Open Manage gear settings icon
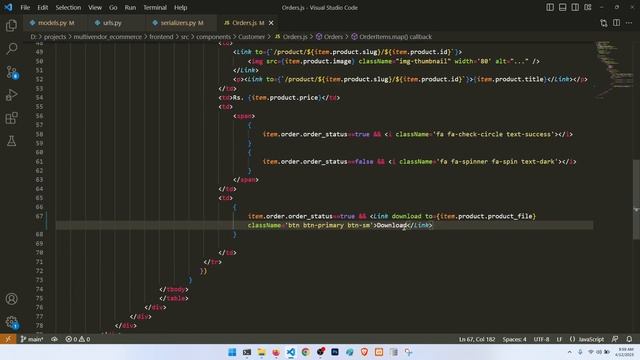The width and height of the screenshot is (640, 360). (11, 322)
